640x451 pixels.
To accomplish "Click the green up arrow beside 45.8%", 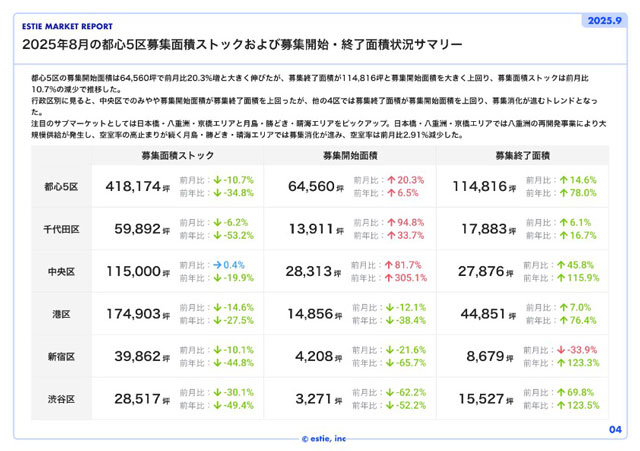I will coord(561,265).
